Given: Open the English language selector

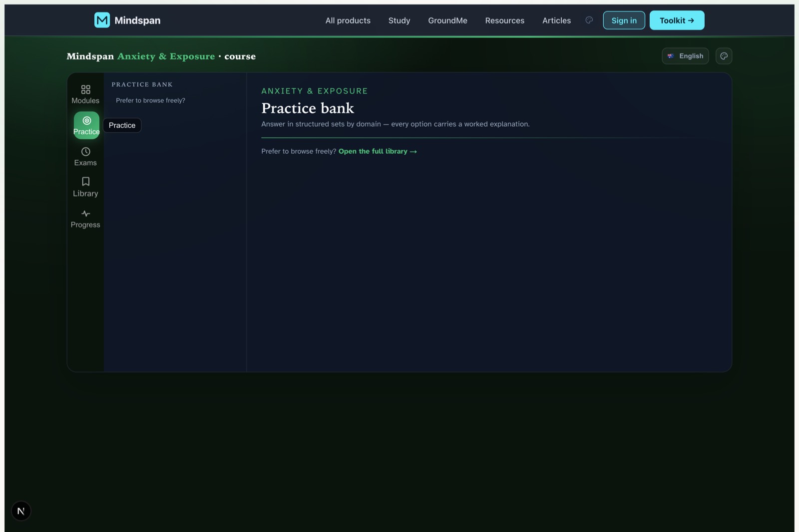Looking at the screenshot, I should click(x=685, y=56).
